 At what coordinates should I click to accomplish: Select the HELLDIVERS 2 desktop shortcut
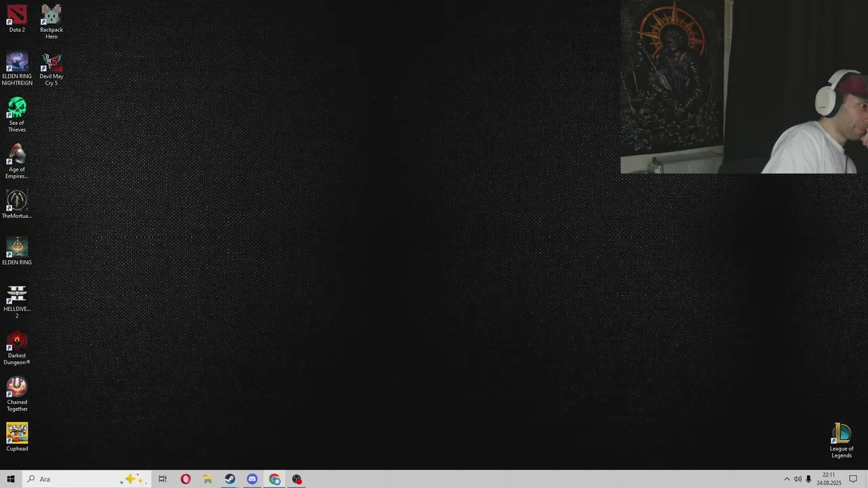point(17,302)
